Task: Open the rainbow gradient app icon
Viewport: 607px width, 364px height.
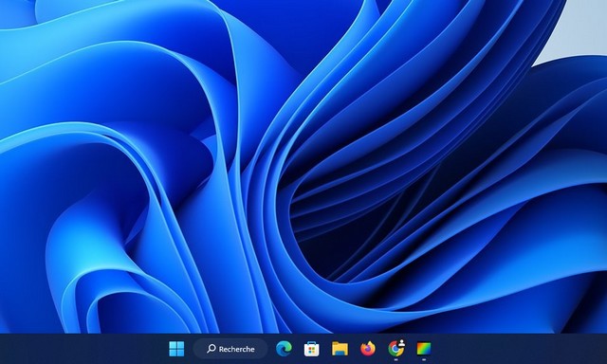Action: tap(424, 349)
